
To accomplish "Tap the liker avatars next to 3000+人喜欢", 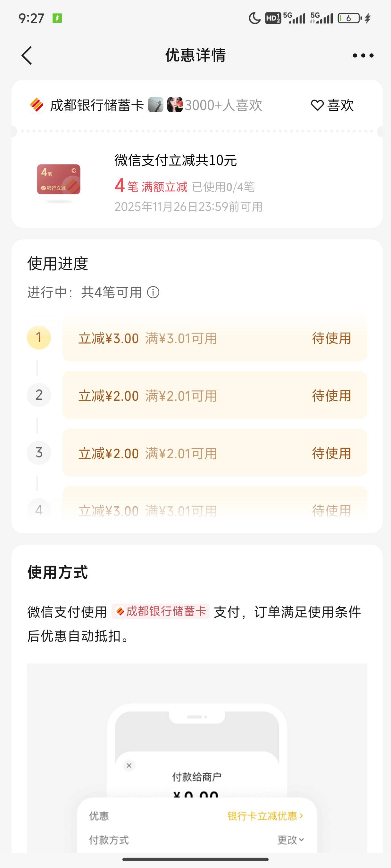I will tap(165, 105).
